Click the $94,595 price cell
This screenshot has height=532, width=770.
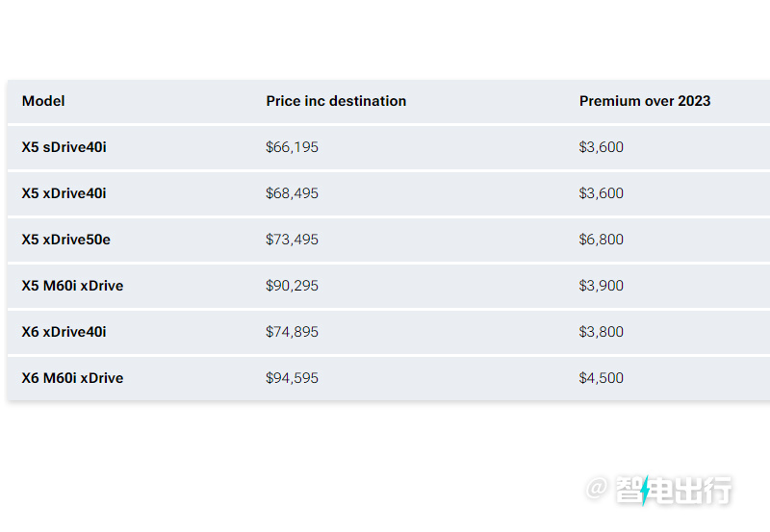pos(292,378)
